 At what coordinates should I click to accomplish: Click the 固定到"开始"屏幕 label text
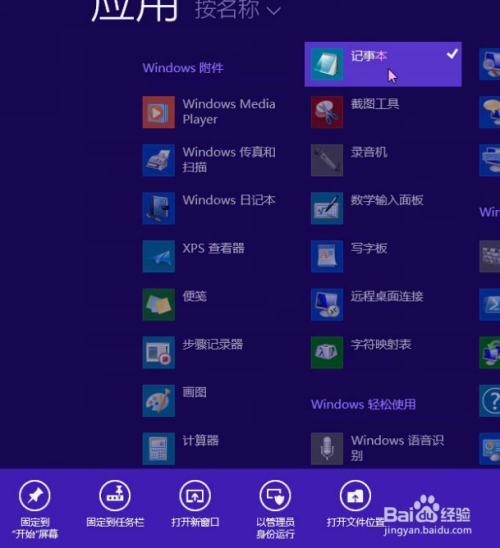[35, 528]
